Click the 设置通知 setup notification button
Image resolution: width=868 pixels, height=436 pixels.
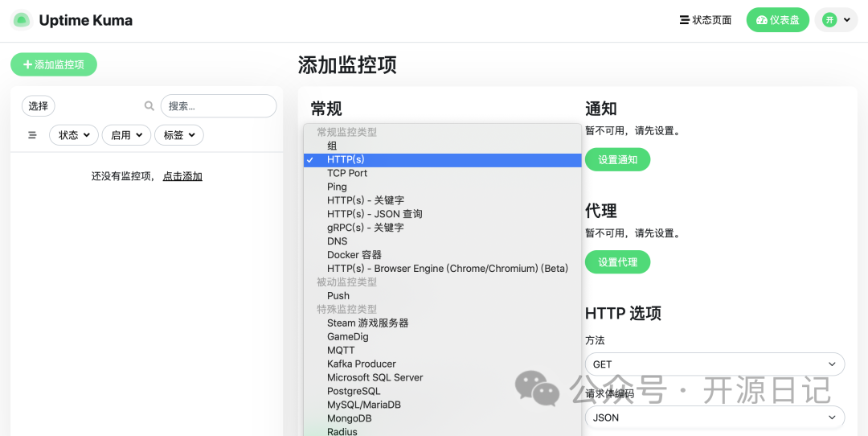point(617,160)
